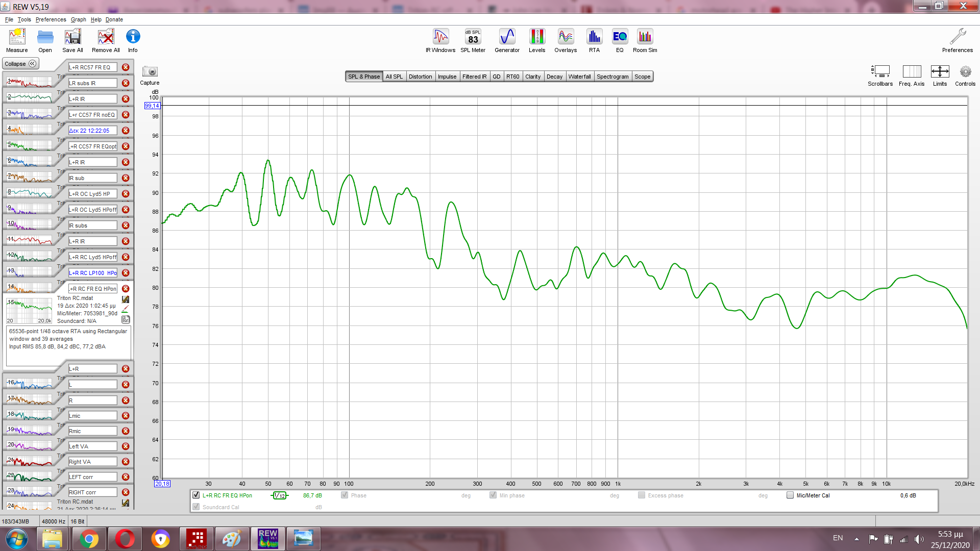The image size is (980, 551).
Task: Click the Right VA name field
Action: pos(92,462)
